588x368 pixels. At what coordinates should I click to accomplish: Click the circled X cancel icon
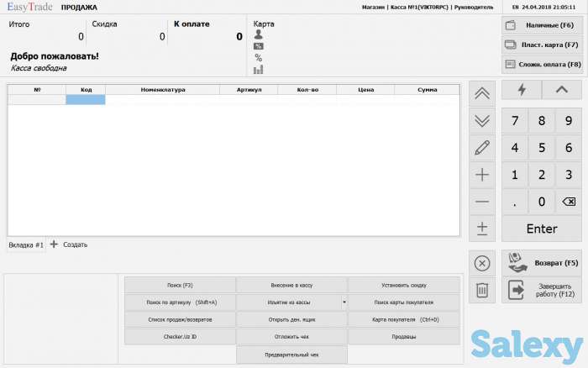482,263
